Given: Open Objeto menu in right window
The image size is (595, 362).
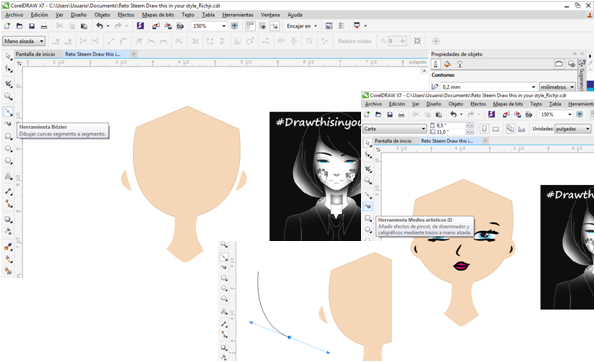Looking at the screenshot, I should coord(456,104).
